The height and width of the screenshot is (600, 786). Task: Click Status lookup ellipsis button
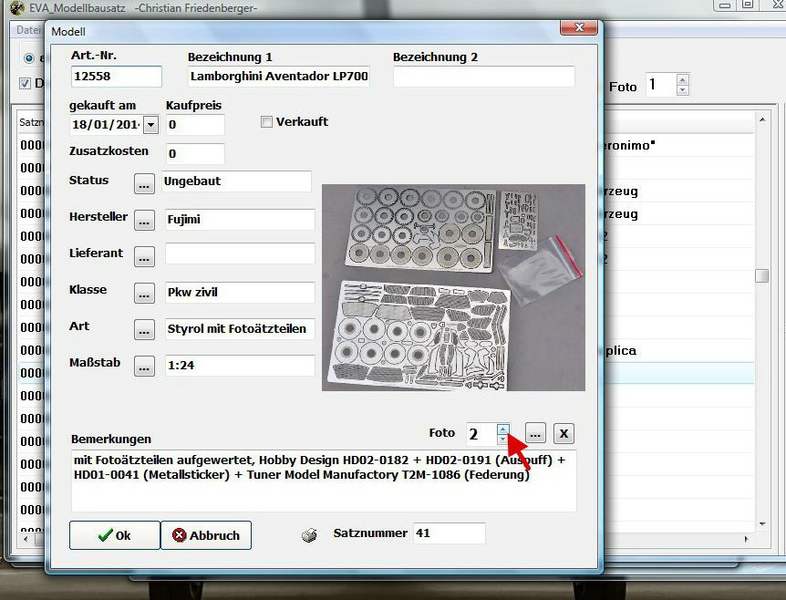click(144, 183)
